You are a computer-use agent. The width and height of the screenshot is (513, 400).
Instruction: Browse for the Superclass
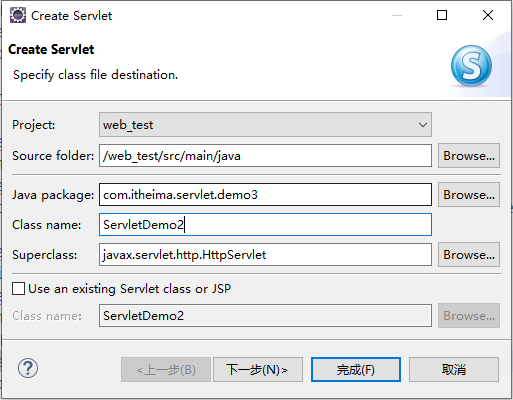point(469,255)
